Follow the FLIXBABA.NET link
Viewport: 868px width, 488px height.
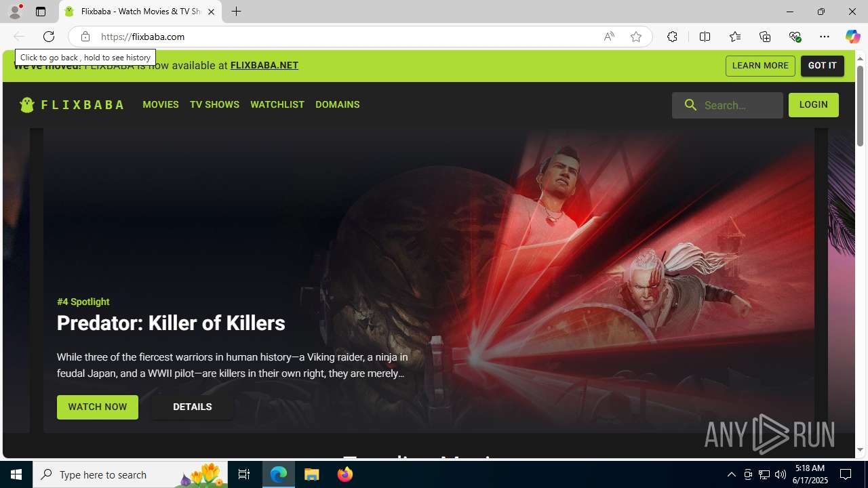(x=264, y=66)
